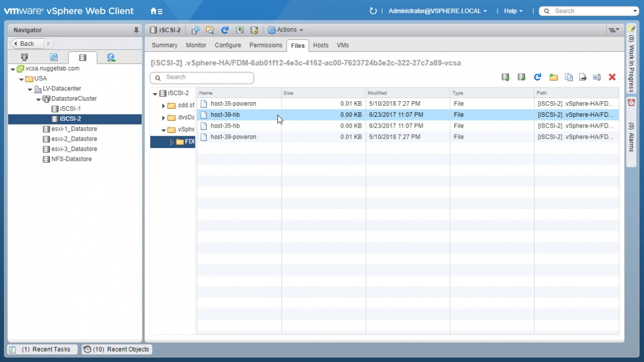Expand the .sdd.sf folder in file tree
The image size is (644, 362).
(x=163, y=106)
